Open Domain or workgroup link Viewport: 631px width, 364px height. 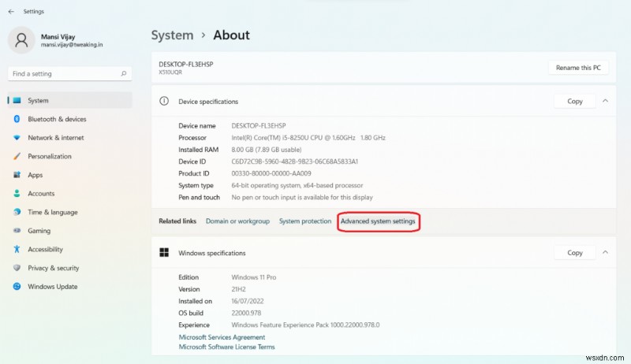point(237,221)
